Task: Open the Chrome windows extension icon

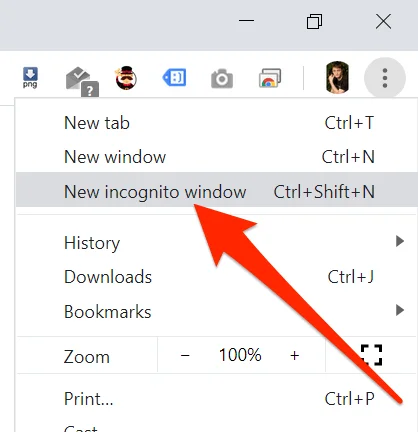Action: [270, 78]
